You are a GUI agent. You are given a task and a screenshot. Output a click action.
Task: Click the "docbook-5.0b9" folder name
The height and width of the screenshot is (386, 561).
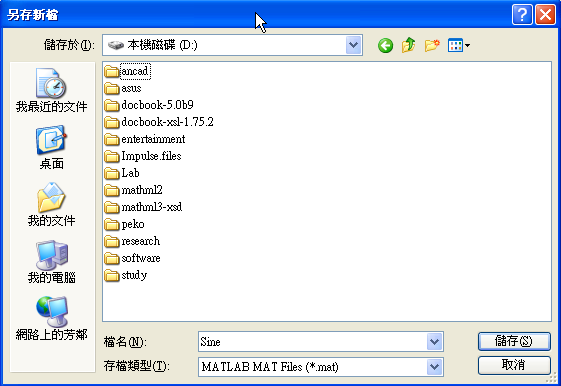tap(157, 105)
